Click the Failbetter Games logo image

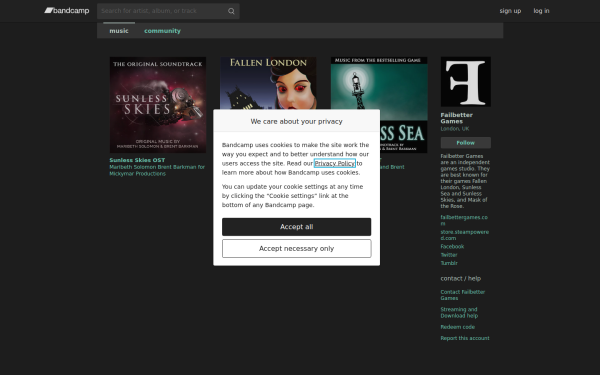click(465, 82)
